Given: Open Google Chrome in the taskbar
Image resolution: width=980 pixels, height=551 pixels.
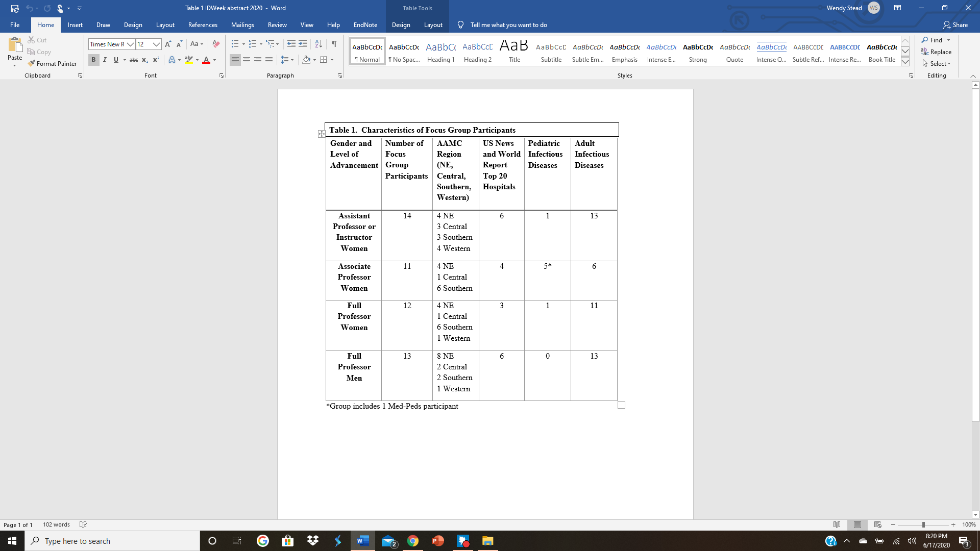Looking at the screenshot, I should [x=413, y=541].
